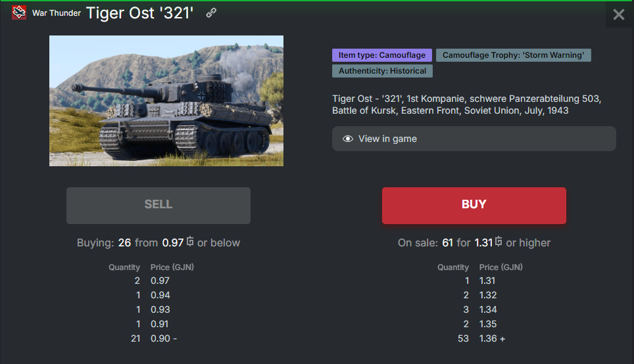The height and width of the screenshot is (364, 634).
Task: Click the Tiger Ost '321' title
Action: coord(139,12)
